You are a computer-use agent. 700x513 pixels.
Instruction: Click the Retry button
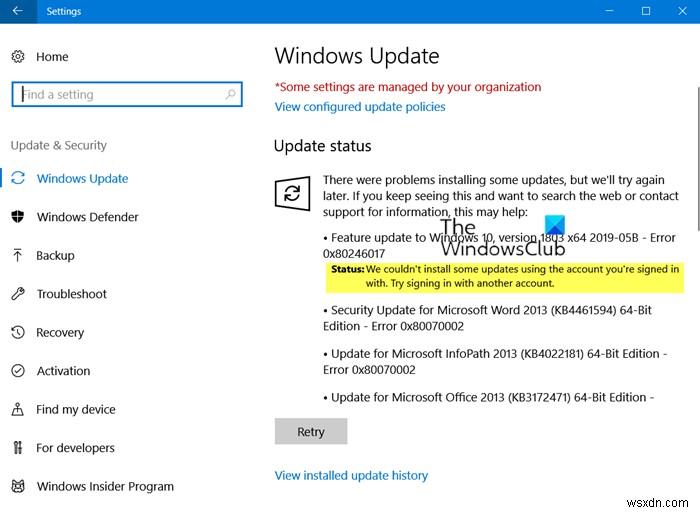click(x=311, y=431)
